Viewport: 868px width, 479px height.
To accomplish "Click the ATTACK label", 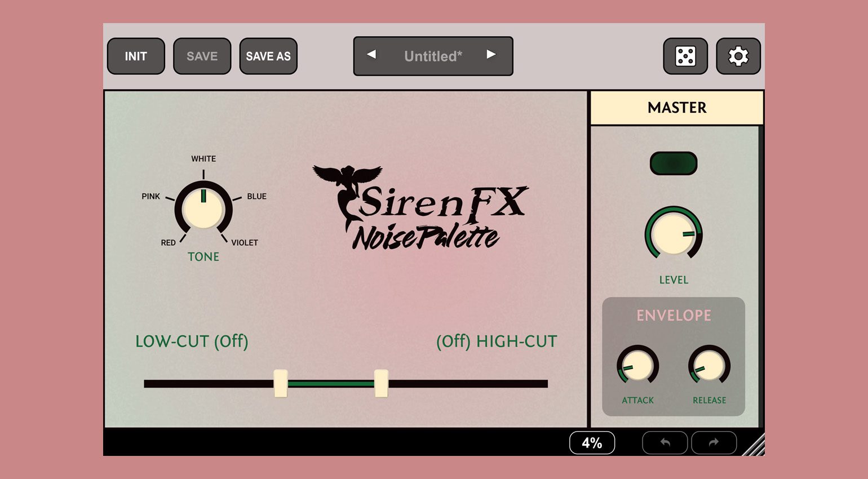I will pos(637,401).
